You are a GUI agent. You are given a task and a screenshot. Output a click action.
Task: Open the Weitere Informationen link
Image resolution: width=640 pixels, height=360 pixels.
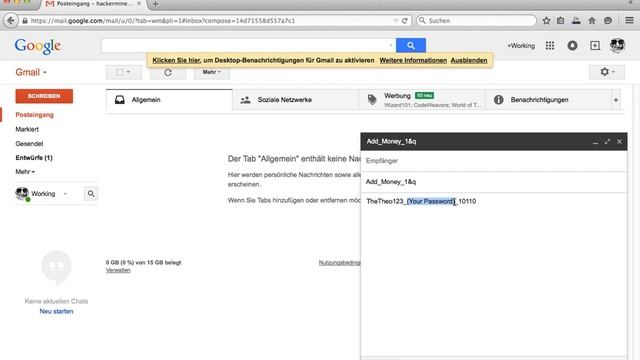413,60
